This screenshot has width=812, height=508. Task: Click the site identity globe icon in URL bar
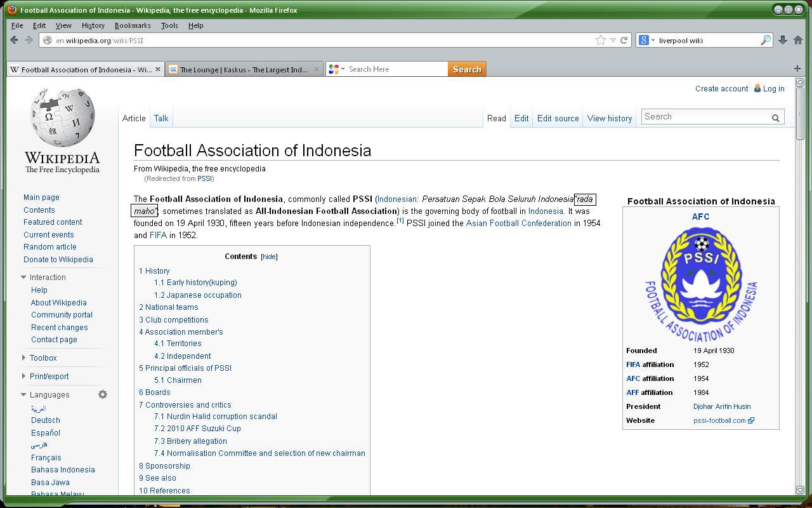click(x=48, y=40)
